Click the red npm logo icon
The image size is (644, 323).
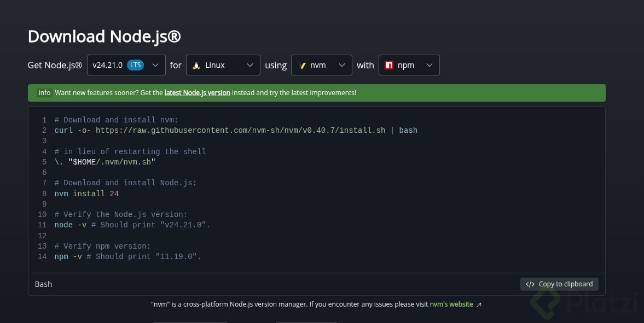pos(389,65)
